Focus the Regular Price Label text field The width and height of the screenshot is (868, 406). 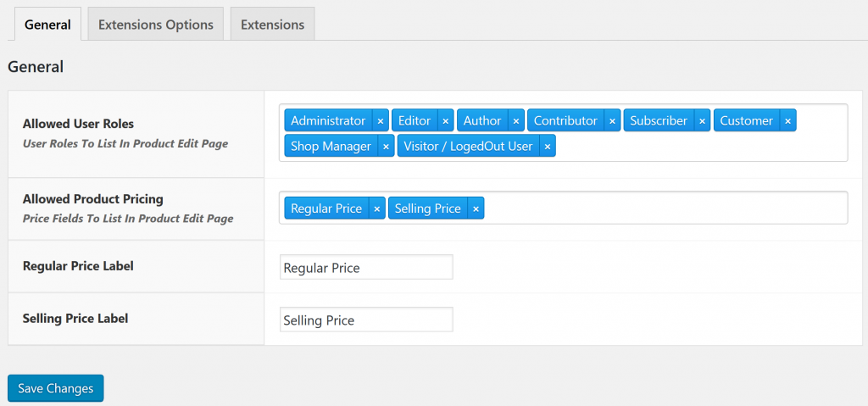pos(366,268)
